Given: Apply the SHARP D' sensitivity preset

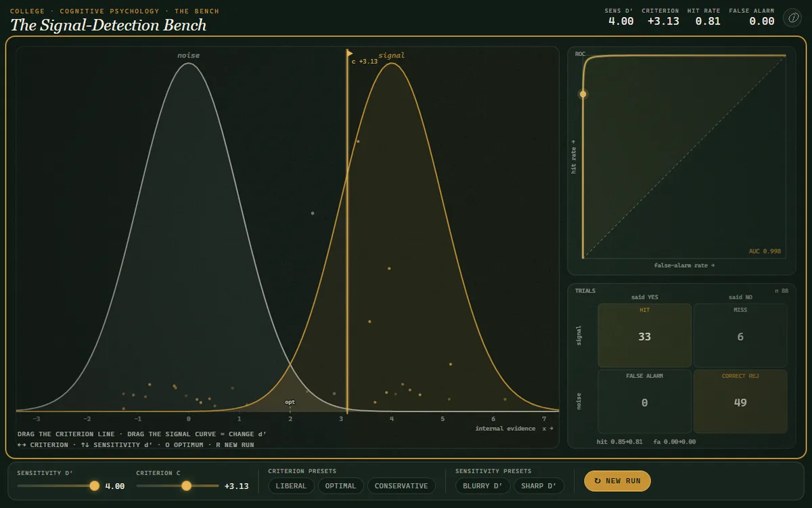Looking at the screenshot, I should click(x=539, y=486).
